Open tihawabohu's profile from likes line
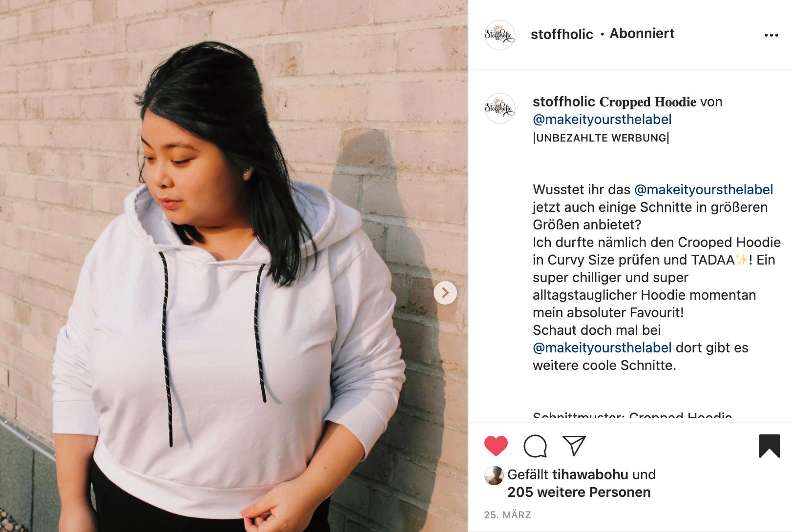 (590, 474)
